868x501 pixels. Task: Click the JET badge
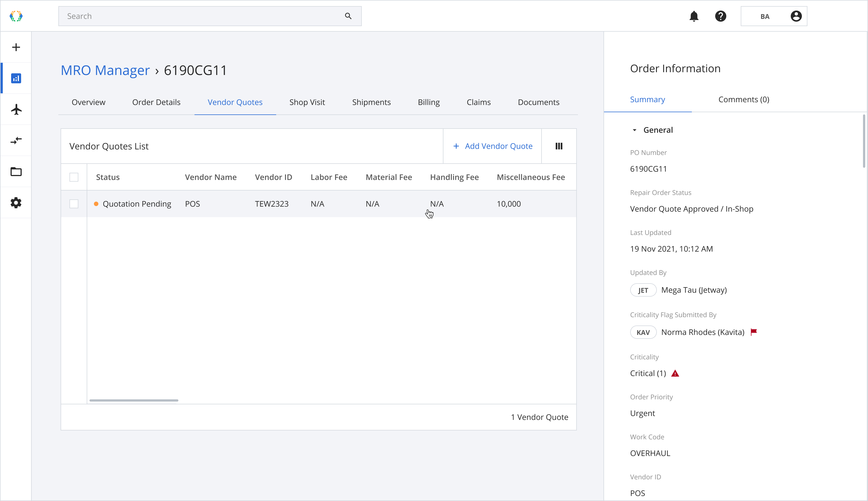click(643, 290)
